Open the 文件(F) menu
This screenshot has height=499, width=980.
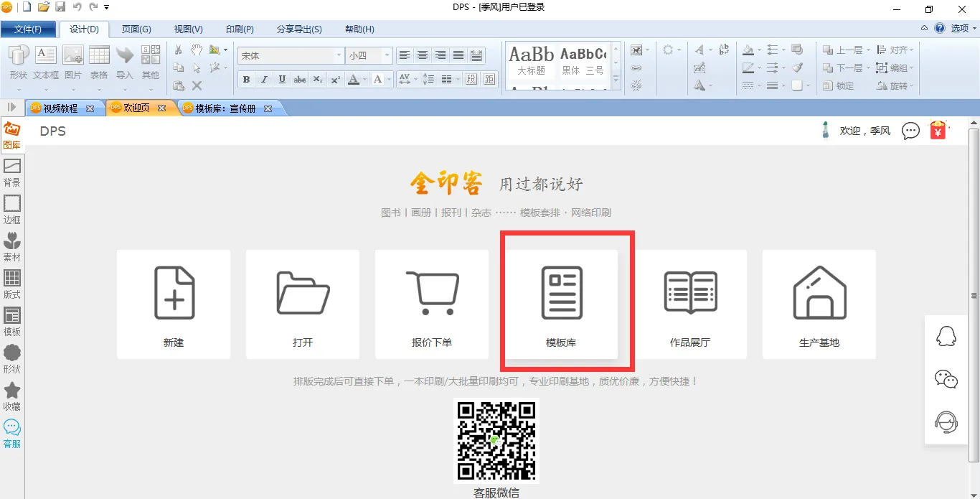coord(28,29)
